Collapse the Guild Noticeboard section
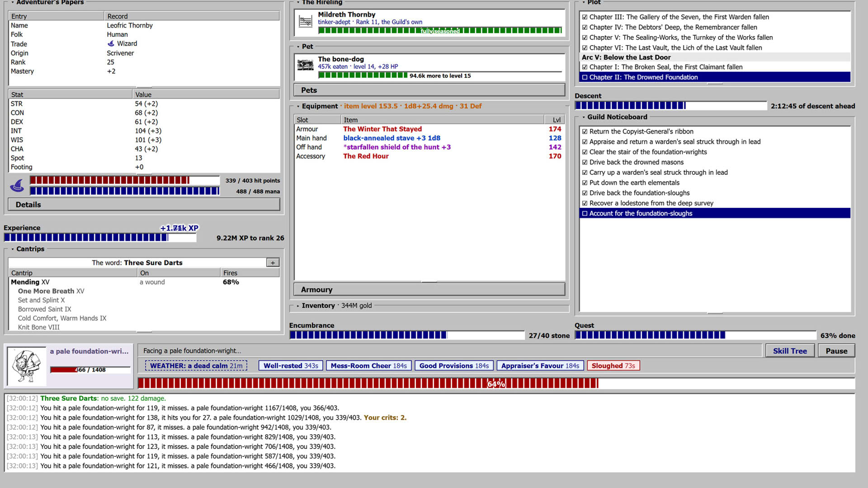 coord(584,117)
